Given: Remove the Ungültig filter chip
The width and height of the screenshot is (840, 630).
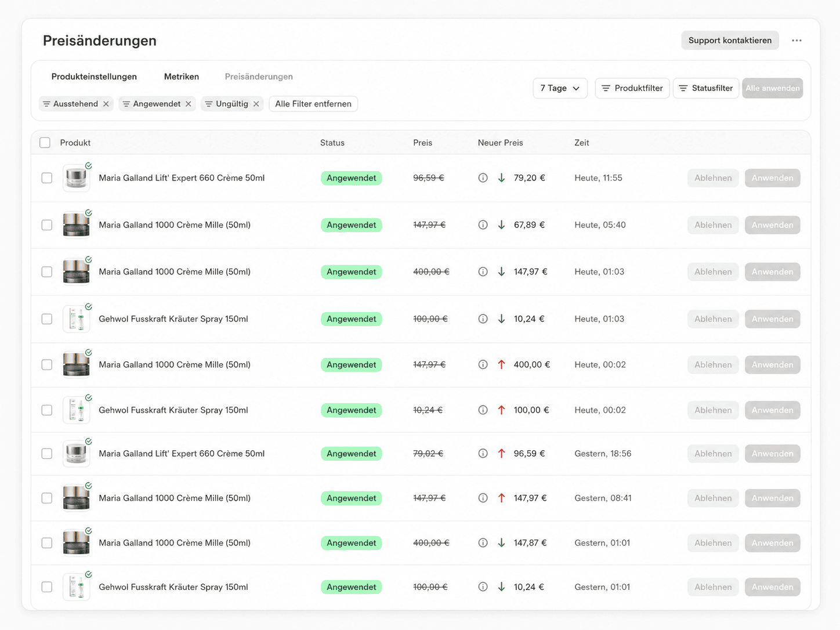Looking at the screenshot, I should coord(256,104).
